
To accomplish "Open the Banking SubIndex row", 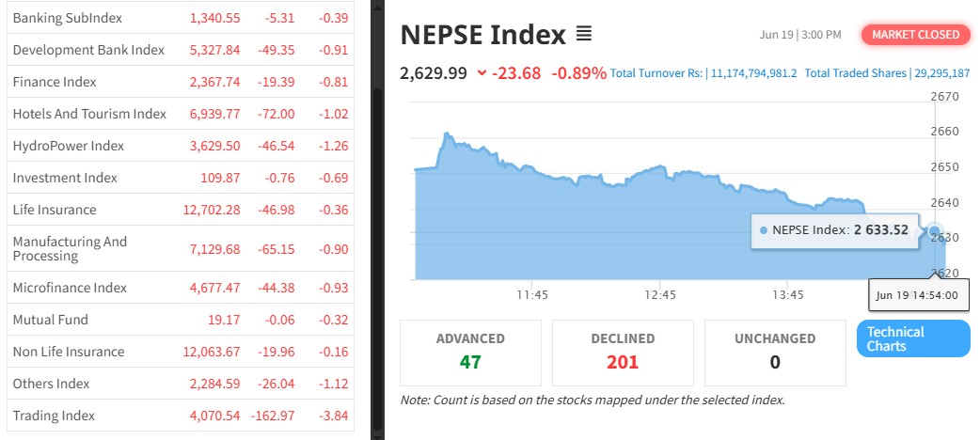I will pos(68,18).
